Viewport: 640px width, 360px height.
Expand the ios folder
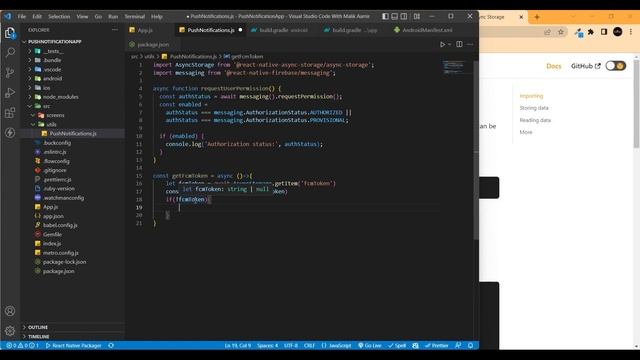(47, 88)
